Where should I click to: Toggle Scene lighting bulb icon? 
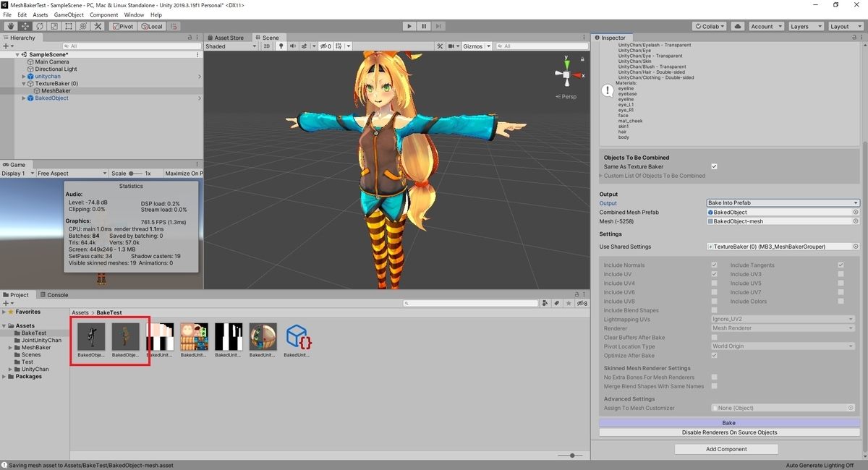281,46
